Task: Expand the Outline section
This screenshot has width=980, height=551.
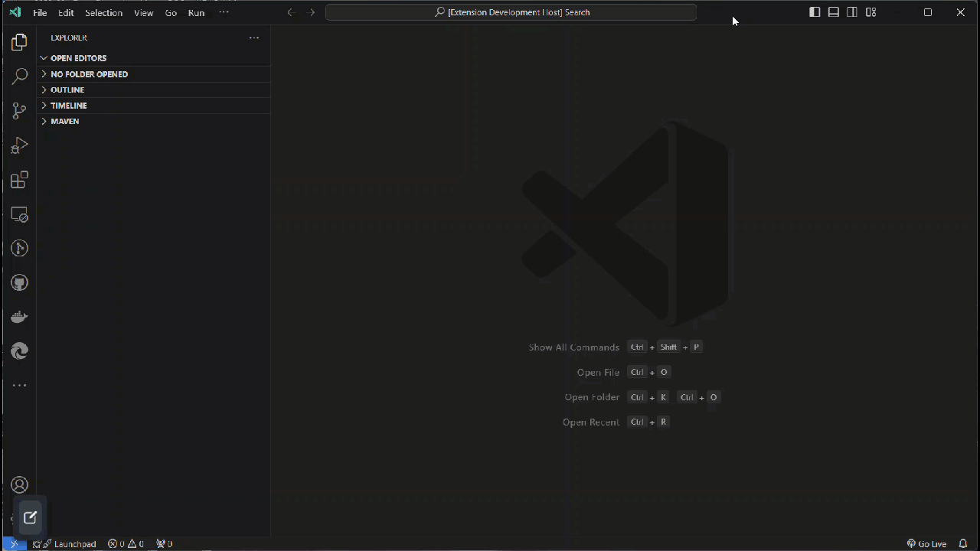Action: 154,90
